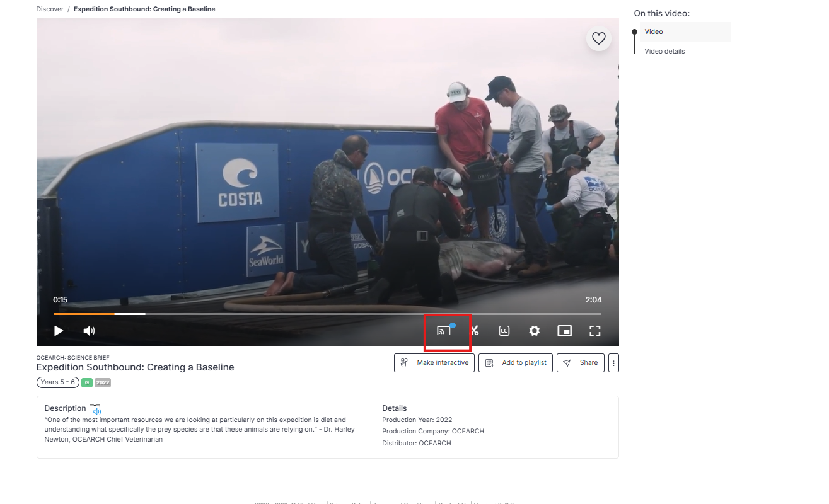Image resolution: width=829 pixels, height=504 pixels.
Task: Click Production Year: 2022 text
Action: [x=417, y=420]
